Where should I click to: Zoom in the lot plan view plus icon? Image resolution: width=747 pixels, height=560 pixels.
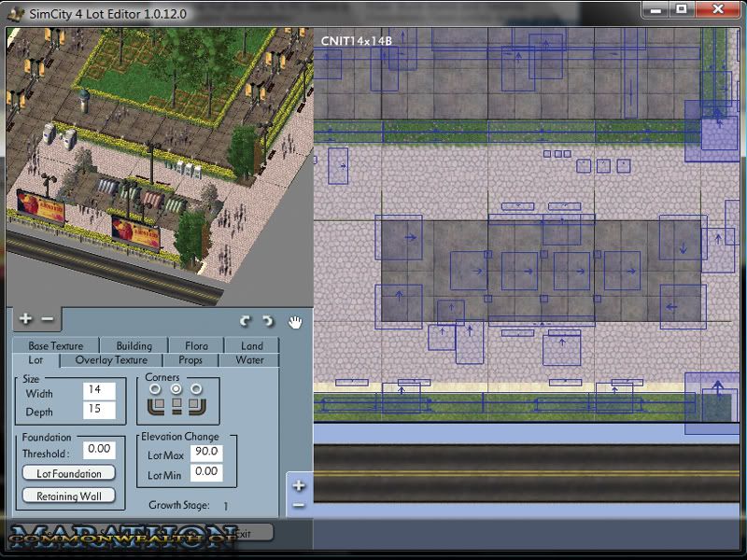pyautogui.click(x=299, y=485)
